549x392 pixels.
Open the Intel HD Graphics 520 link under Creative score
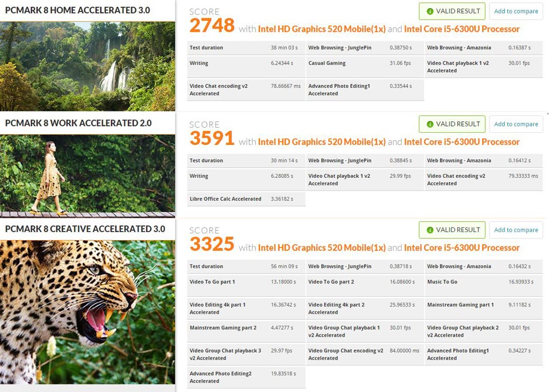tap(322, 248)
